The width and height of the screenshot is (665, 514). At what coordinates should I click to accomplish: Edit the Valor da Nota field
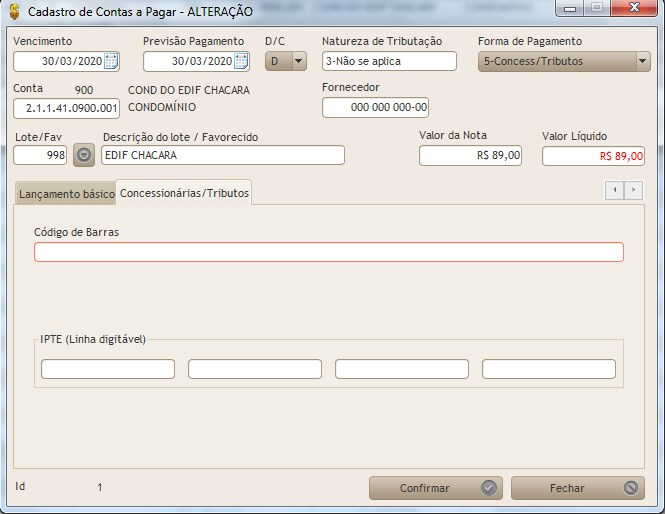click(470, 156)
